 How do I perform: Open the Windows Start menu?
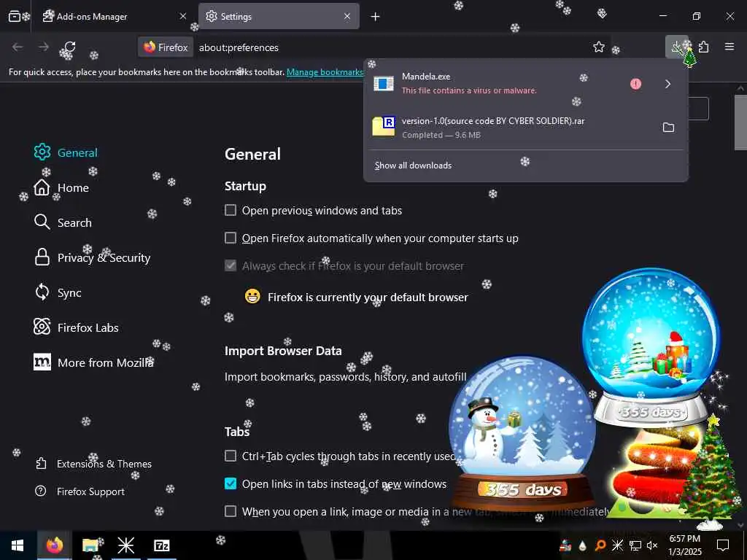[x=18, y=545]
